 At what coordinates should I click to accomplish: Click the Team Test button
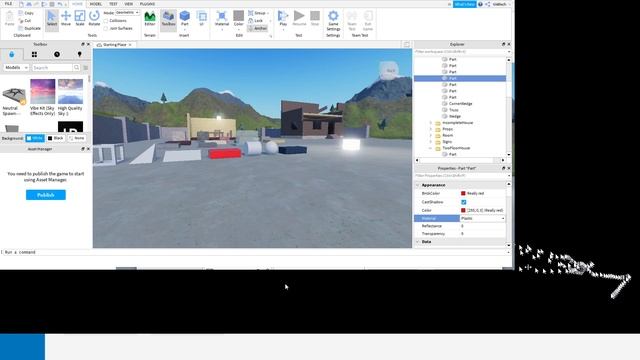[x=352, y=20]
